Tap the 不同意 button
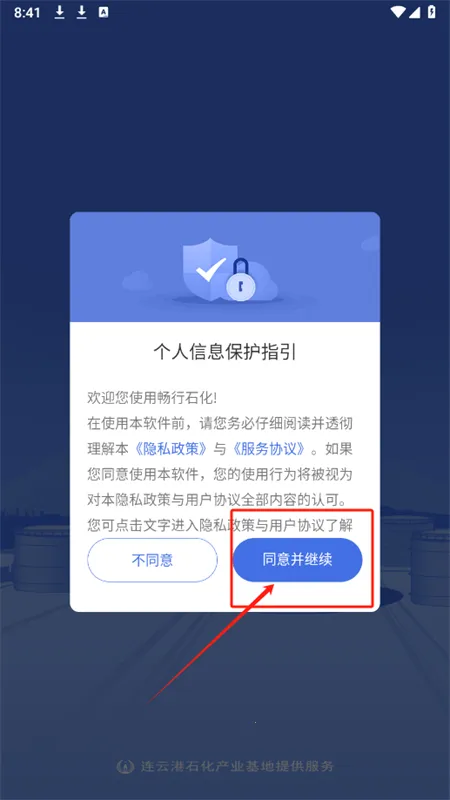450x800 pixels. (152, 560)
